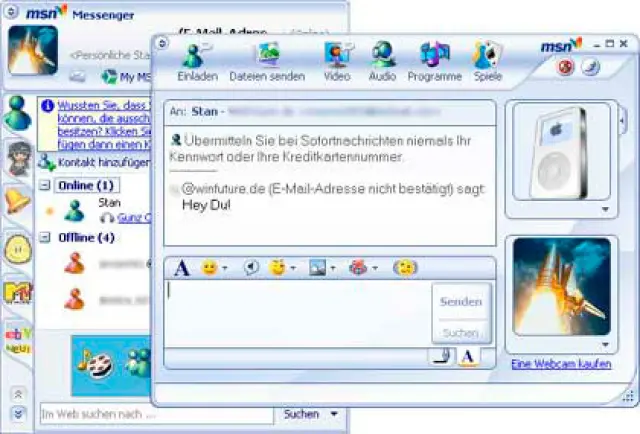Switch to text typing mode tab

pos(468,357)
